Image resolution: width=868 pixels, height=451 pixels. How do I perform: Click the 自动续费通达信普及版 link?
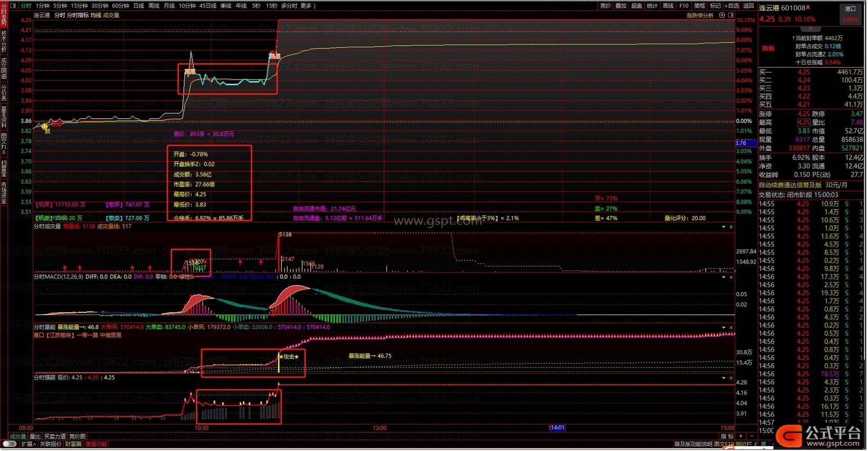pyautogui.click(x=803, y=185)
